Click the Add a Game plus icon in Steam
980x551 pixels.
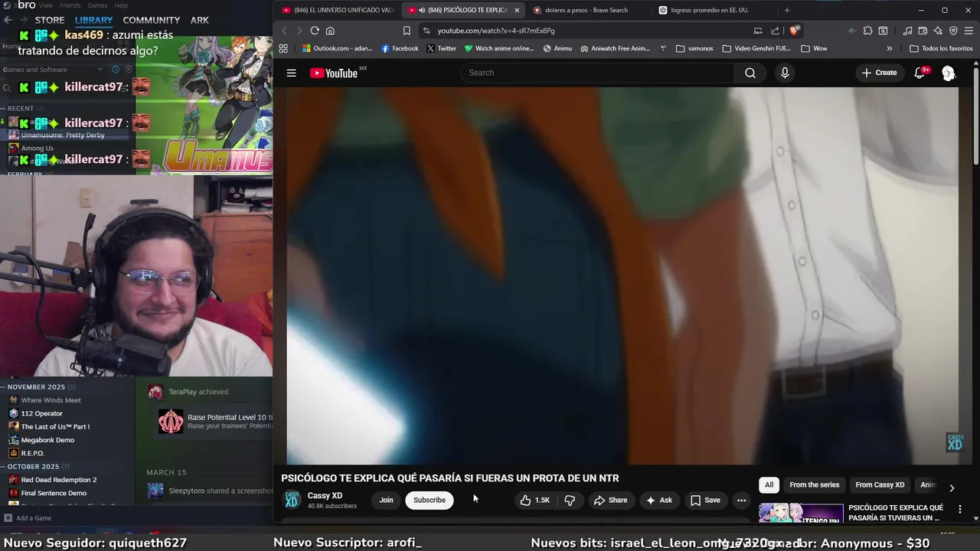[8, 518]
